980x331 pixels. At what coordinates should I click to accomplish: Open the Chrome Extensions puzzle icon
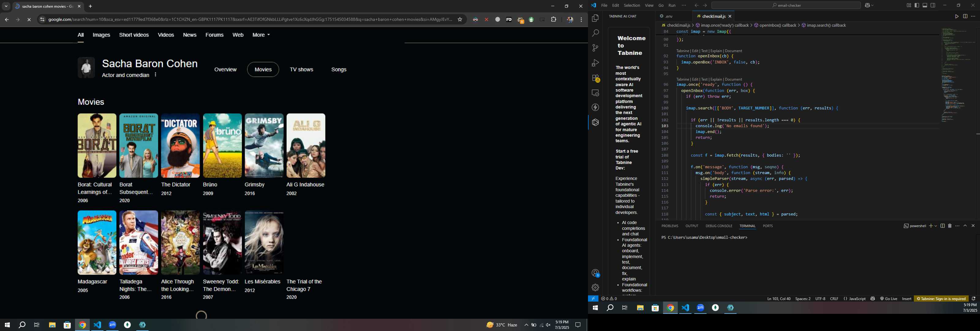pos(553,19)
